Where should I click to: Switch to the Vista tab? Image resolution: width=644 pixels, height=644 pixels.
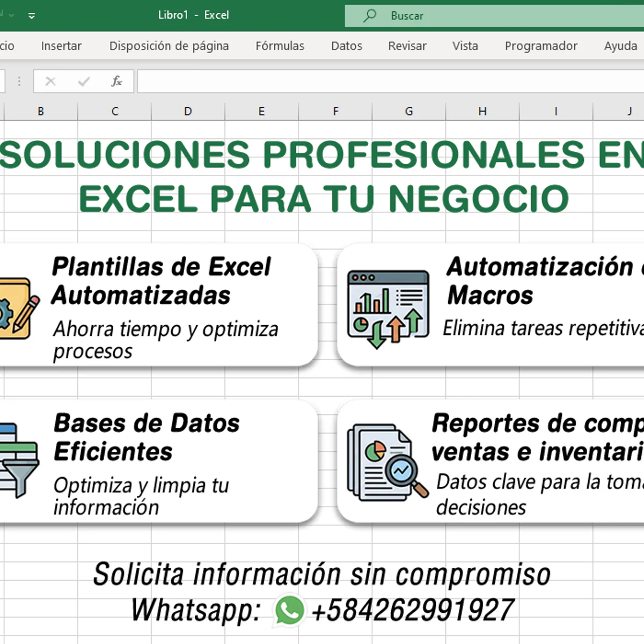click(x=465, y=46)
